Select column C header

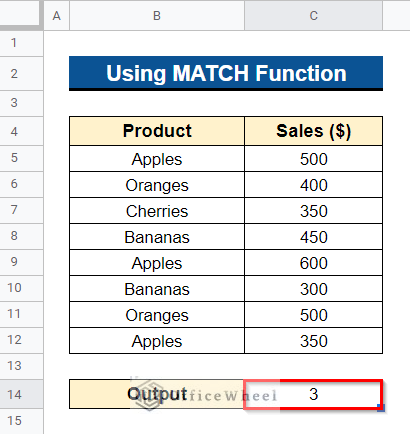tap(313, 15)
